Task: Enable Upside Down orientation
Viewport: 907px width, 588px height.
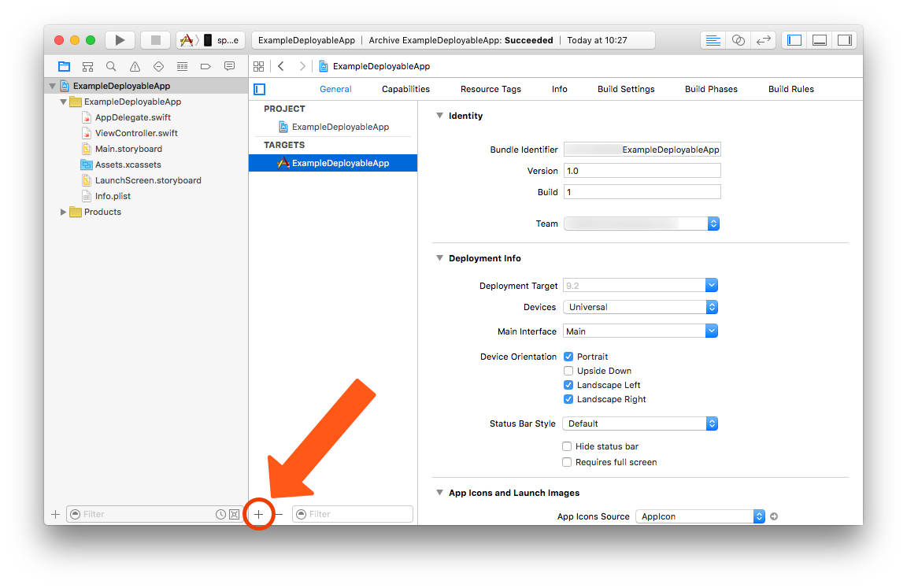Action: 568,371
